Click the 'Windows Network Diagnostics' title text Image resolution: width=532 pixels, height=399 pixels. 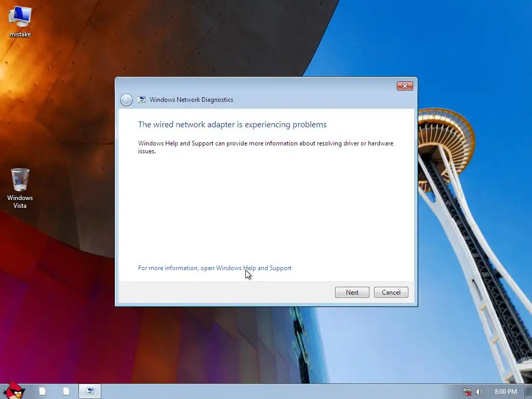click(x=191, y=100)
